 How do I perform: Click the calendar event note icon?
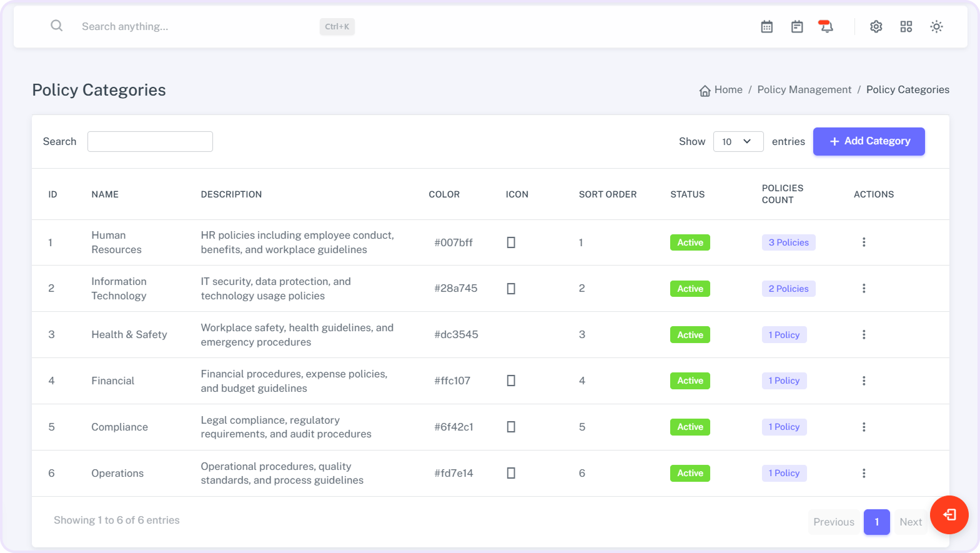pyautogui.click(x=797, y=27)
